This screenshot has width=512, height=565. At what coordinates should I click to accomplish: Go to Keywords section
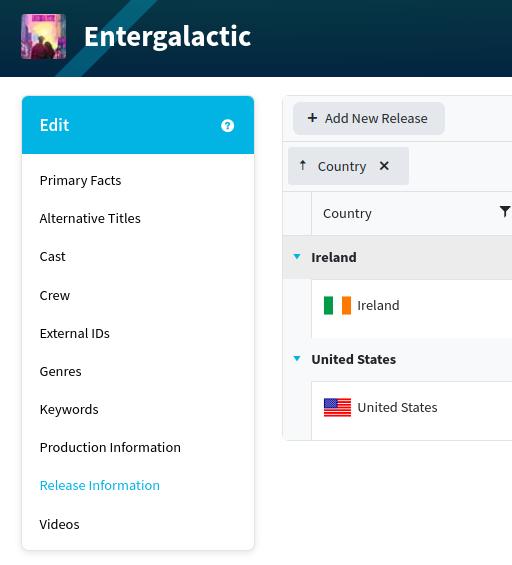[x=69, y=410]
